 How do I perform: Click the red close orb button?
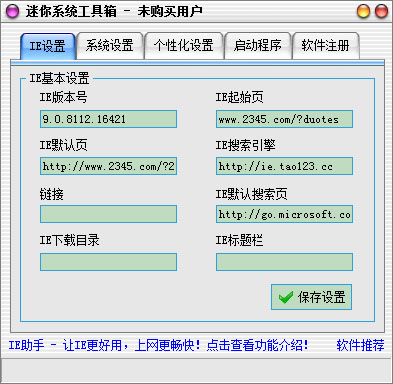pyautogui.click(x=381, y=11)
